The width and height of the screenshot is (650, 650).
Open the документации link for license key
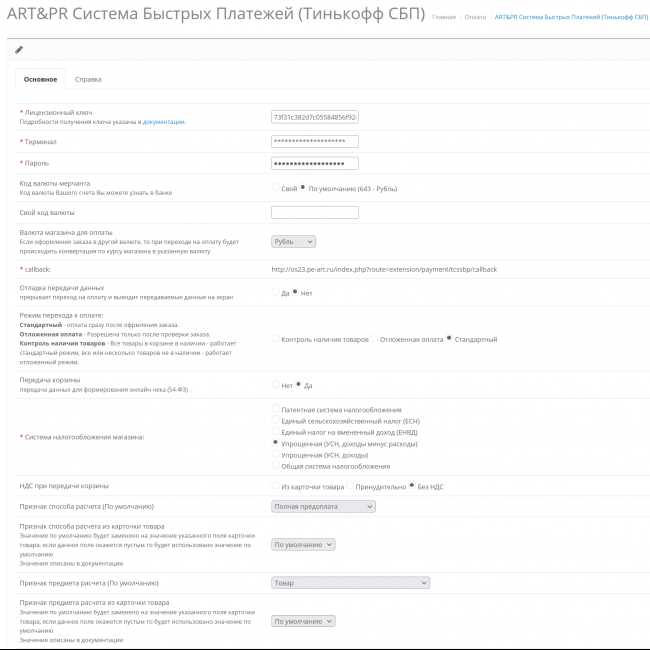pyautogui.click(x=164, y=122)
